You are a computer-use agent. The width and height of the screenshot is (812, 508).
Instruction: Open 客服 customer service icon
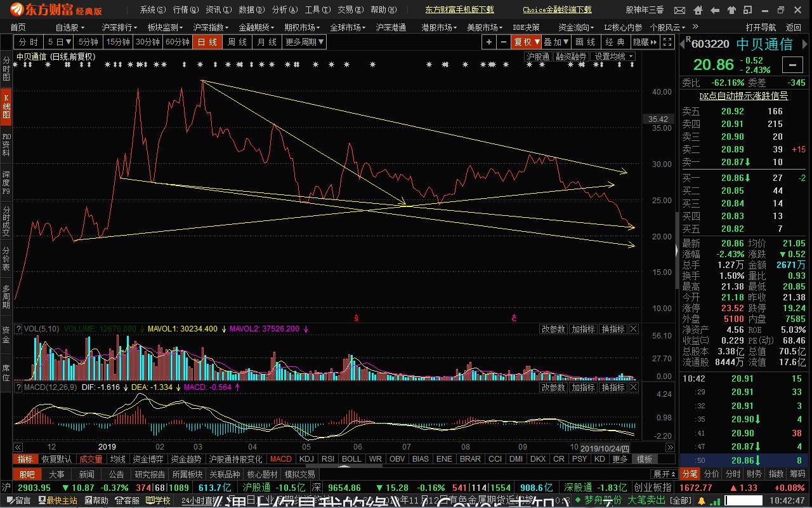128,500
